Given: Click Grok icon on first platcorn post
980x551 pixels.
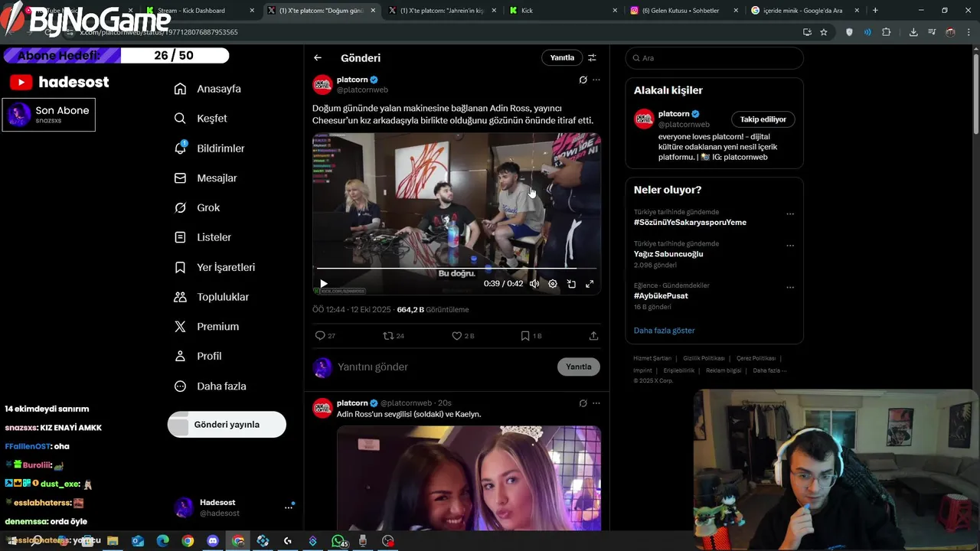Looking at the screenshot, I should pos(583,80).
